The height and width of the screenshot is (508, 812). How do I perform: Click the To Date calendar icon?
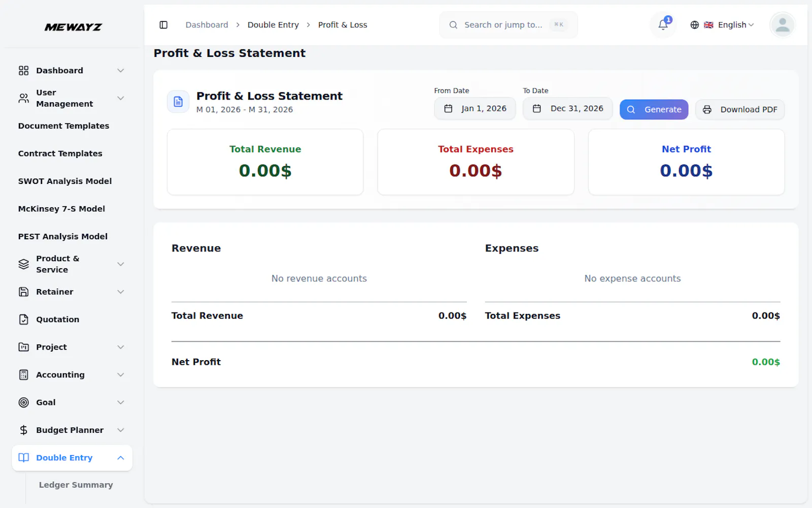[x=536, y=109]
